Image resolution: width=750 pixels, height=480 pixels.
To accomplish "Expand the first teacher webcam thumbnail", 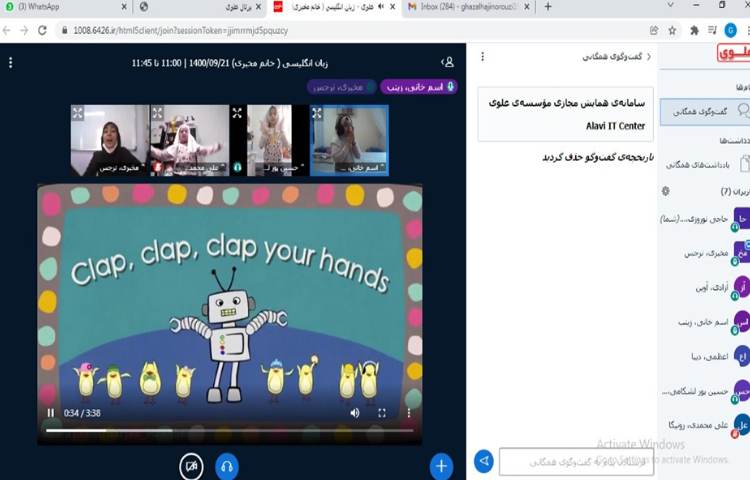I will coord(77,113).
